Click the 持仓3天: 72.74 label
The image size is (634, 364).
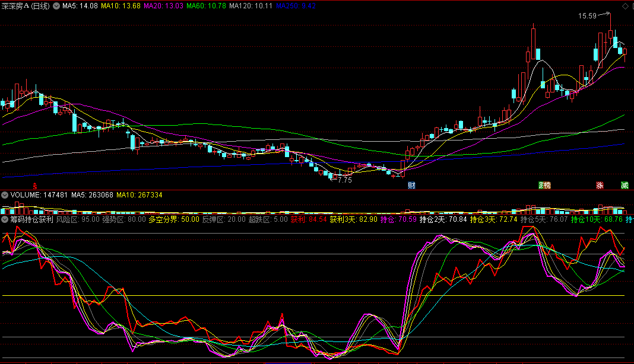[494, 219]
